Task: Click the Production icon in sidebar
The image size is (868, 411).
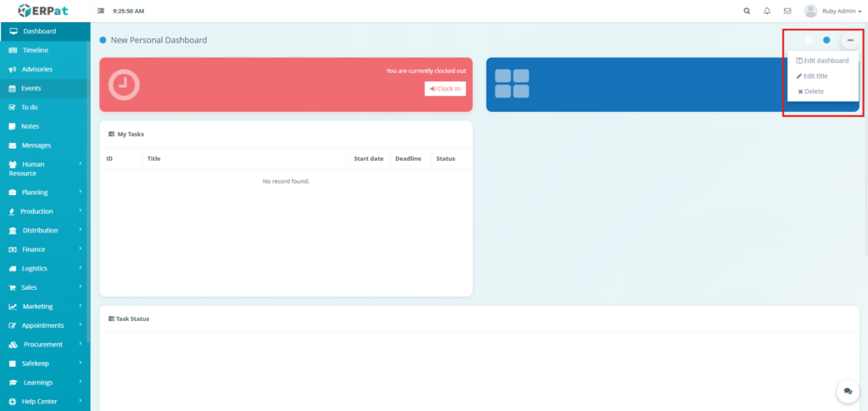Action: pos(12,212)
